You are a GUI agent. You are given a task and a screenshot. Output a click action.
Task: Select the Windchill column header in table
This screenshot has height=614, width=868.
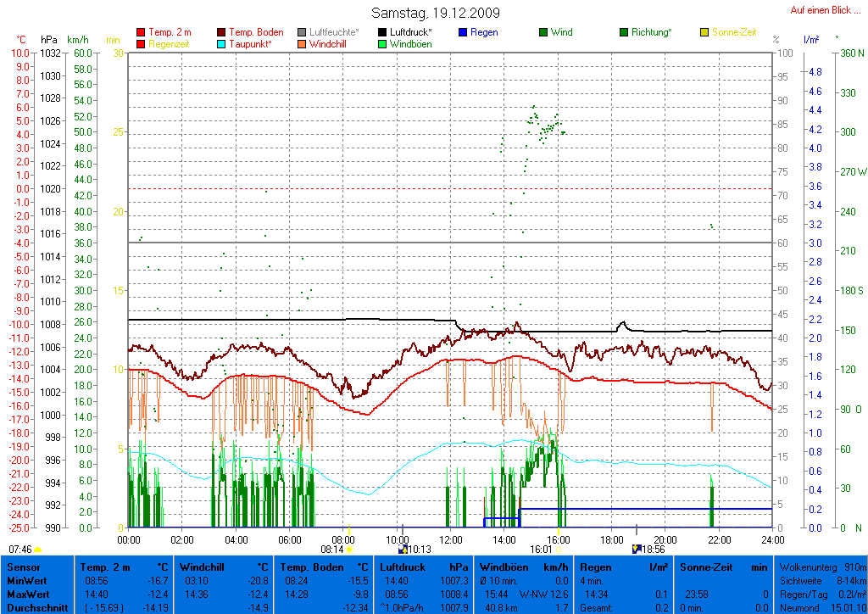203,567
